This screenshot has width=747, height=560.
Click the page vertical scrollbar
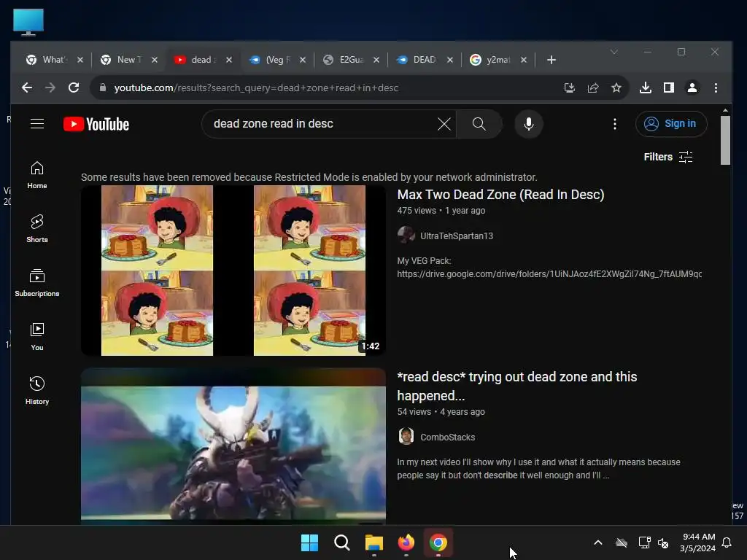(x=725, y=141)
